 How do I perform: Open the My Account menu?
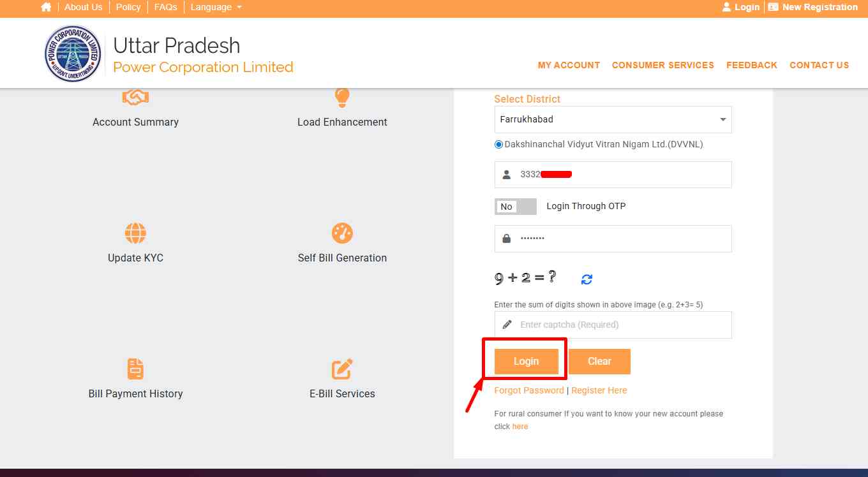coord(569,65)
